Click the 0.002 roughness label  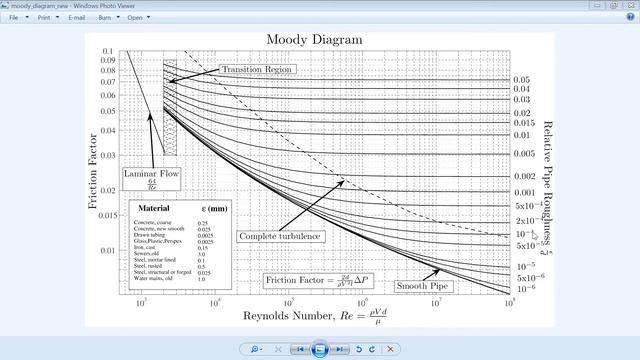tap(524, 176)
